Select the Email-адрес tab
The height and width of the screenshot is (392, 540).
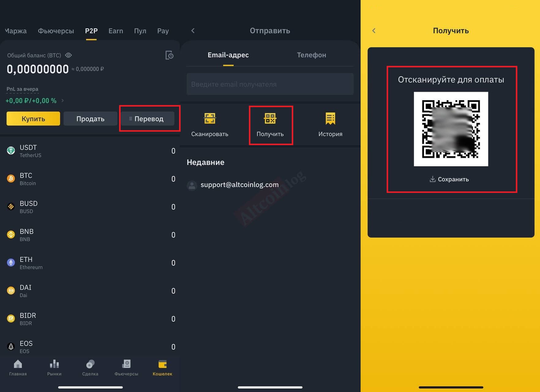point(228,55)
